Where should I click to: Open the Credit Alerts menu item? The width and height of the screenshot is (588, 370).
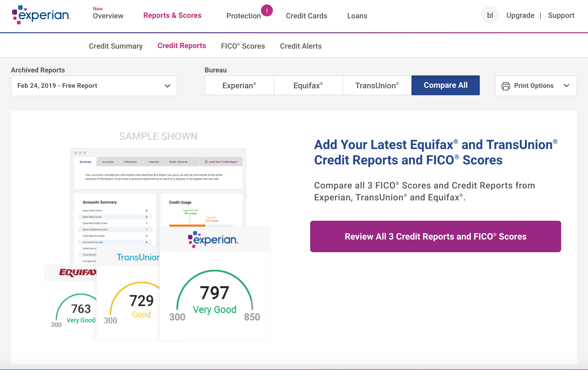tap(300, 46)
